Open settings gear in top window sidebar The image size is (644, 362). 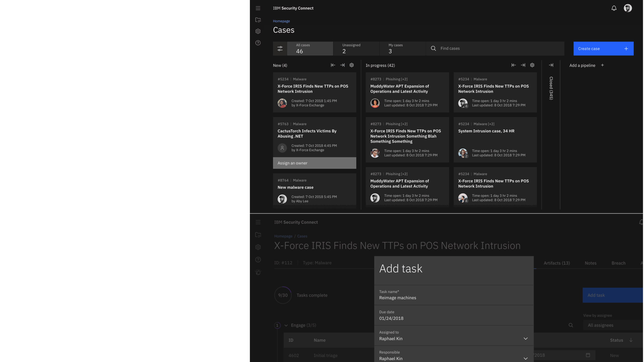[x=258, y=31]
